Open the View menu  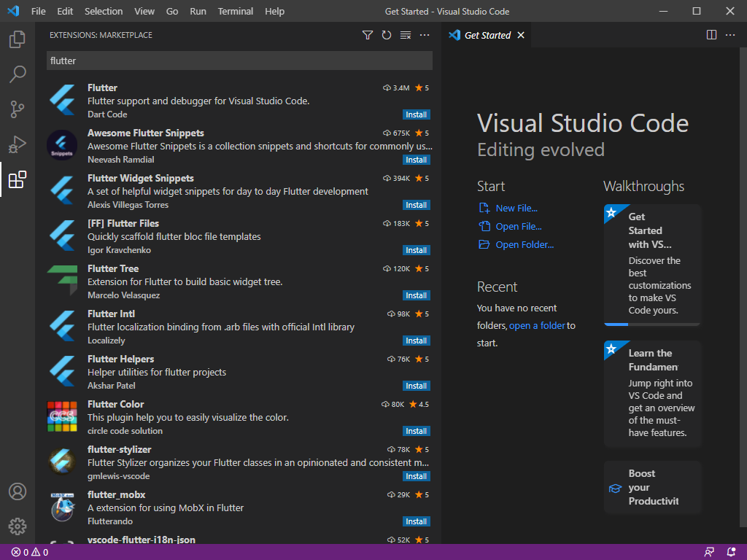pyautogui.click(x=144, y=12)
